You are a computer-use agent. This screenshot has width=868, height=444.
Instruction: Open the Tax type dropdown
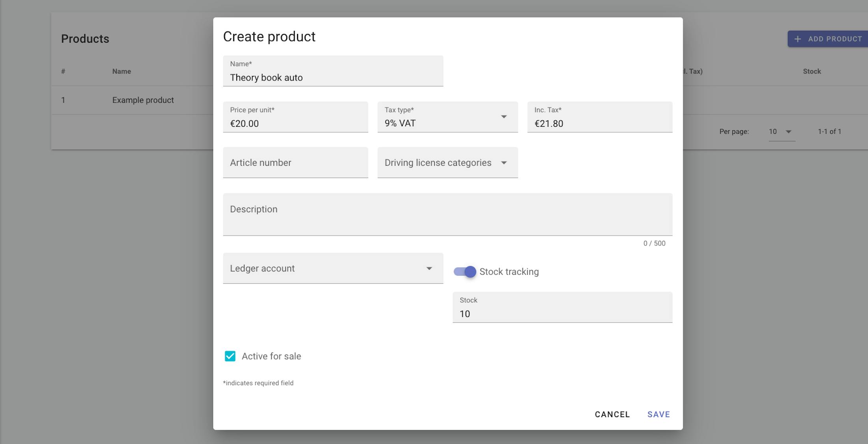447,117
